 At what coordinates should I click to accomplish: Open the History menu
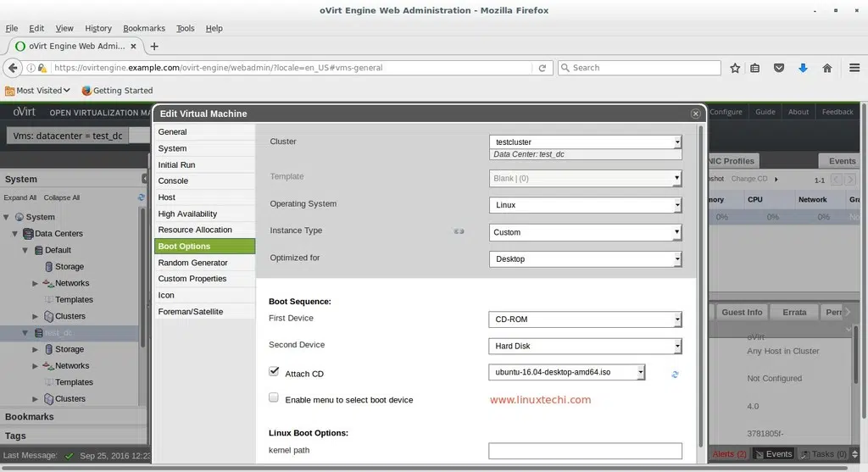click(x=98, y=28)
